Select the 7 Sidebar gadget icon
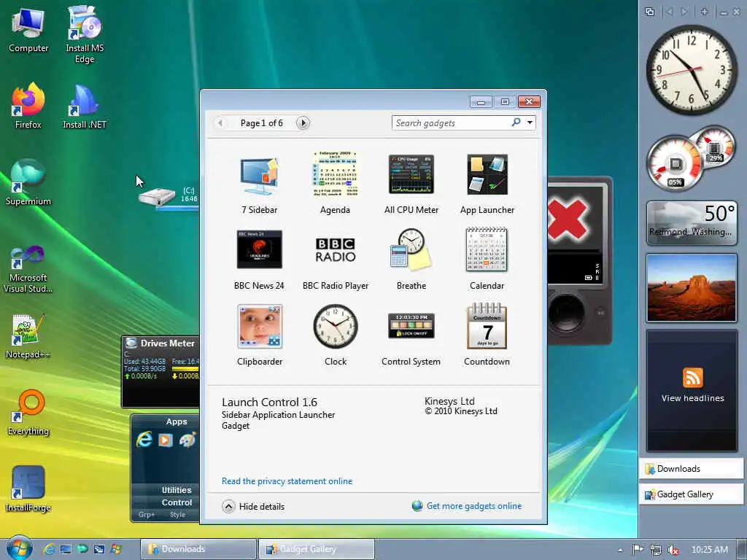The width and height of the screenshot is (747, 560). (x=259, y=175)
